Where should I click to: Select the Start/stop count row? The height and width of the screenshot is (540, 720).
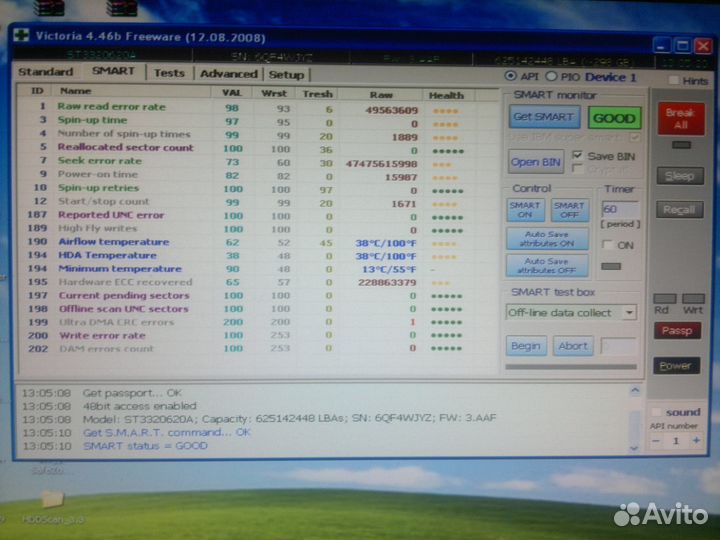point(257,202)
